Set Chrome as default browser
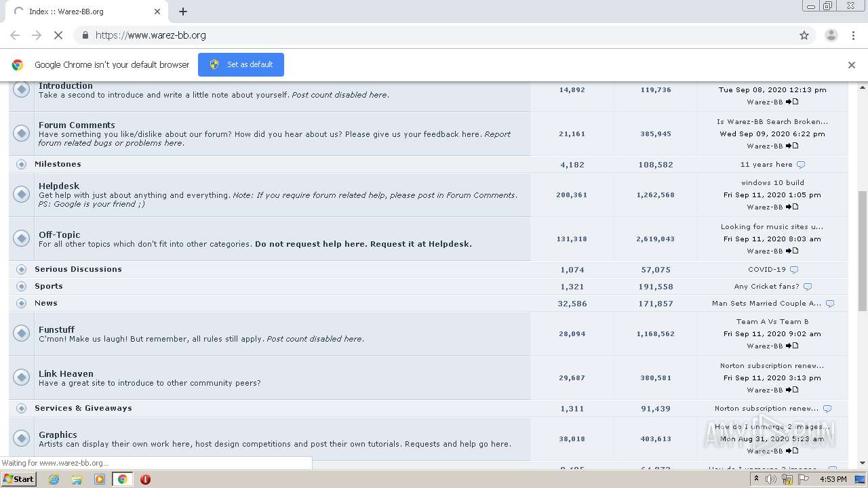 (241, 64)
